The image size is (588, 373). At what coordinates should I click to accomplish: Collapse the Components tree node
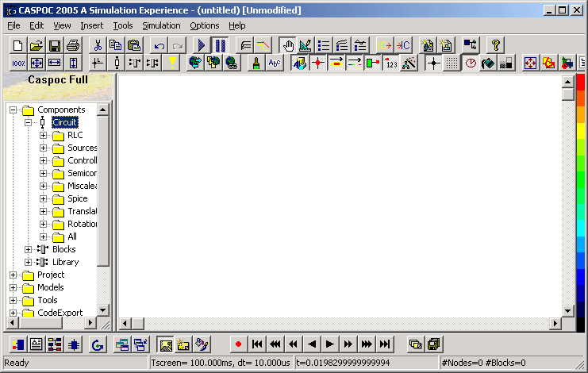click(x=13, y=110)
